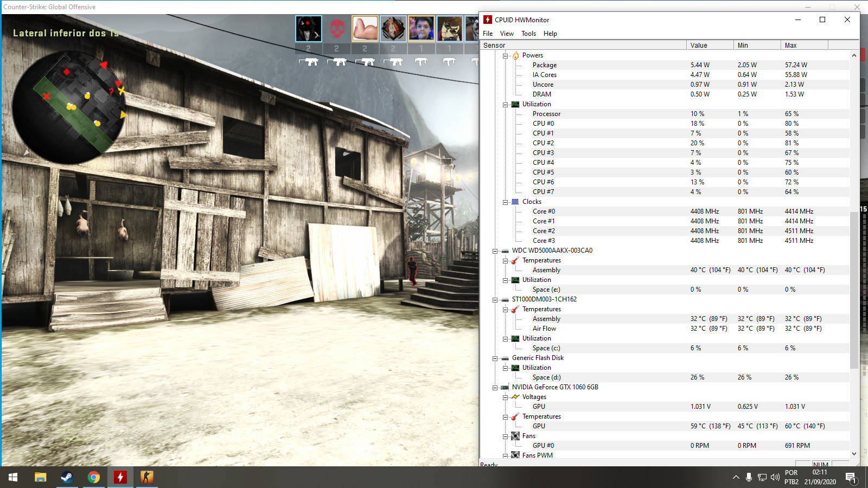This screenshot has width=868, height=488.
Task: Click the Sensor column header
Action: pyautogui.click(x=583, y=45)
